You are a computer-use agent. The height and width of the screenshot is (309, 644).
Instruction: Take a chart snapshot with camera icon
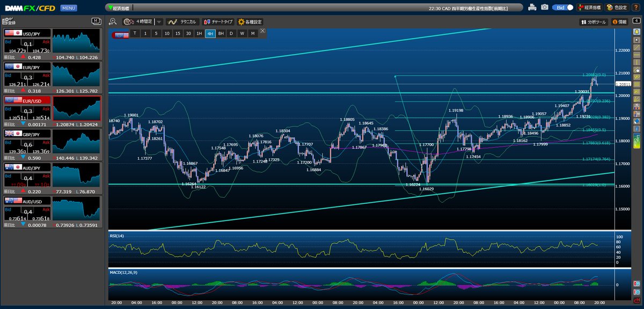click(545, 8)
